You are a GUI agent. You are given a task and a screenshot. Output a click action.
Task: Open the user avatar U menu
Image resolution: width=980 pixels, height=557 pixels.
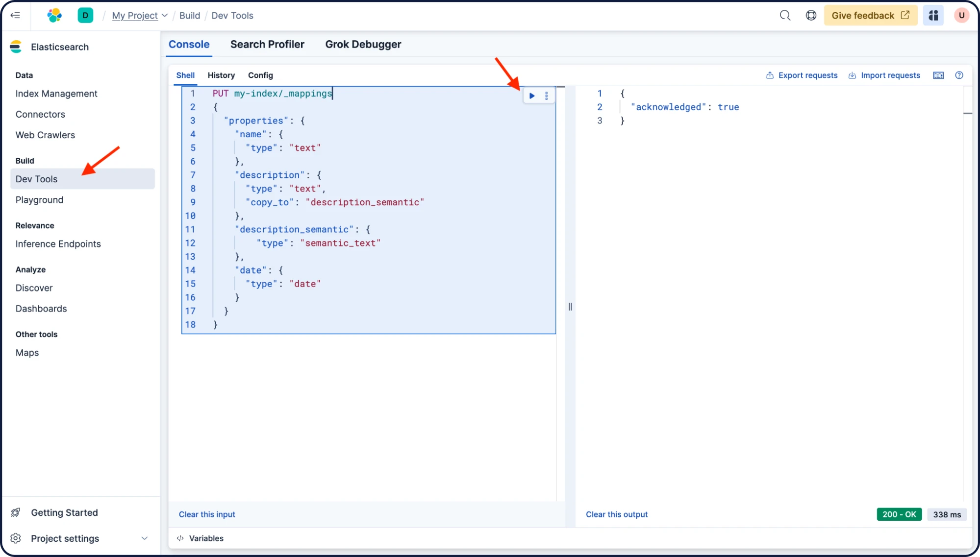[x=961, y=15]
